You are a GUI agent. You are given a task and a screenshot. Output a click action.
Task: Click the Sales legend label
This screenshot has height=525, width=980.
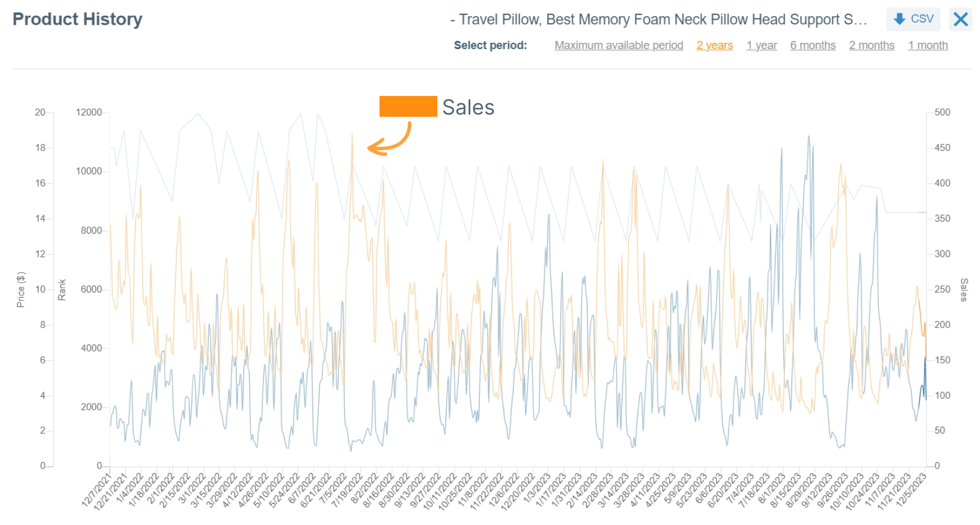click(468, 107)
